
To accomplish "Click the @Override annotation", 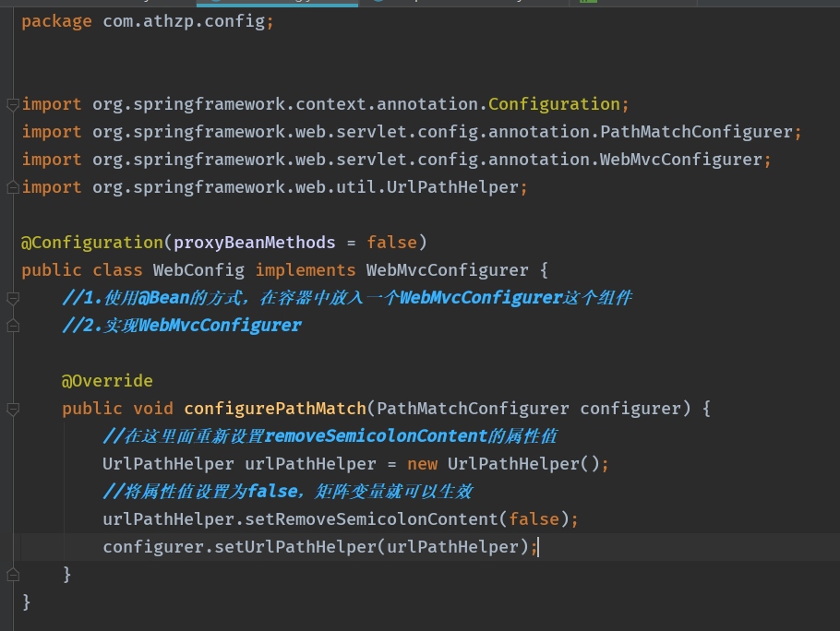I will point(107,381).
